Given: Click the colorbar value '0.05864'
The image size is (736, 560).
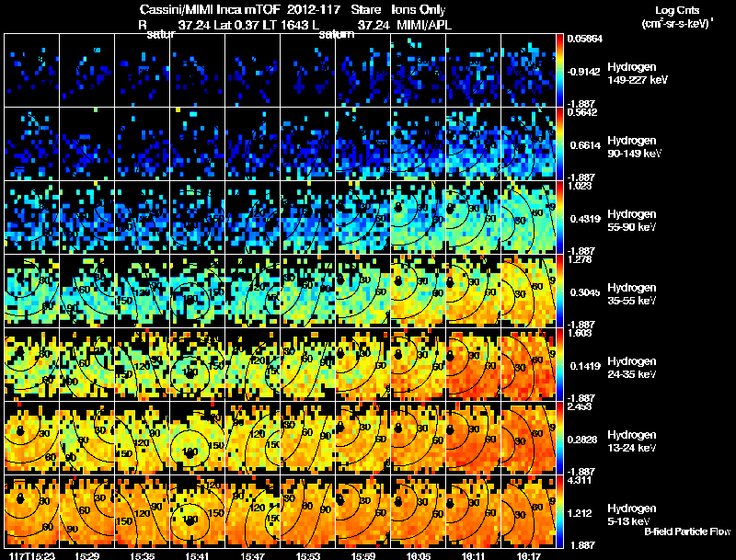Looking at the screenshot, I should point(585,39).
